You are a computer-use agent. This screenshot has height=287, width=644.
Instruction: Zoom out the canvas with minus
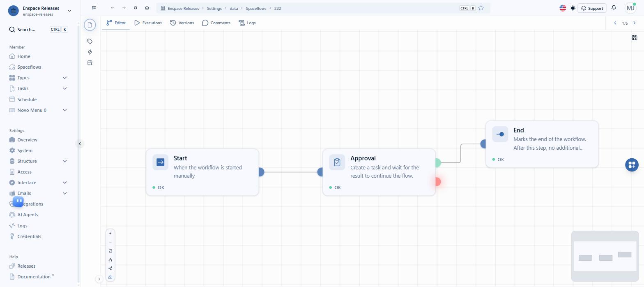(x=110, y=242)
